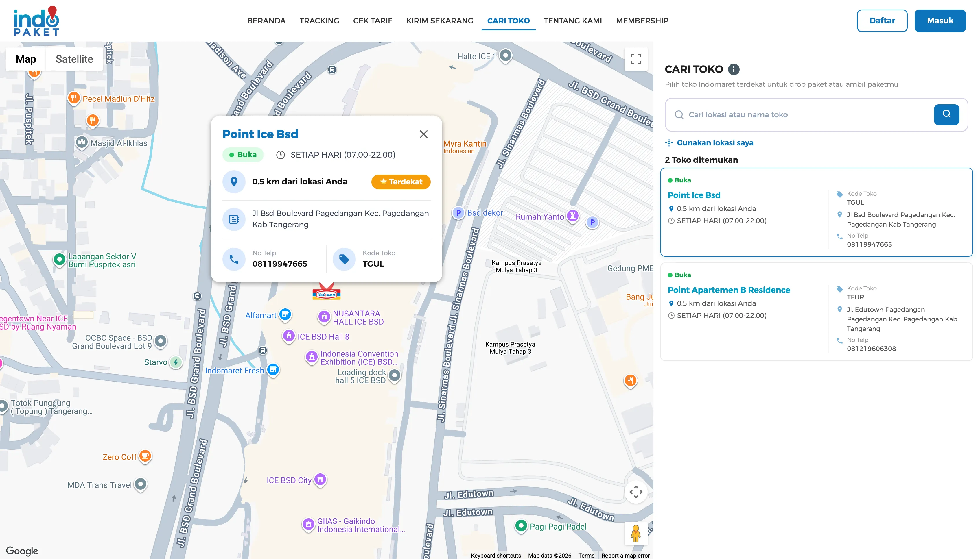
Task: Click Indonesia Convention Exhibition marker
Action: pos(312,357)
